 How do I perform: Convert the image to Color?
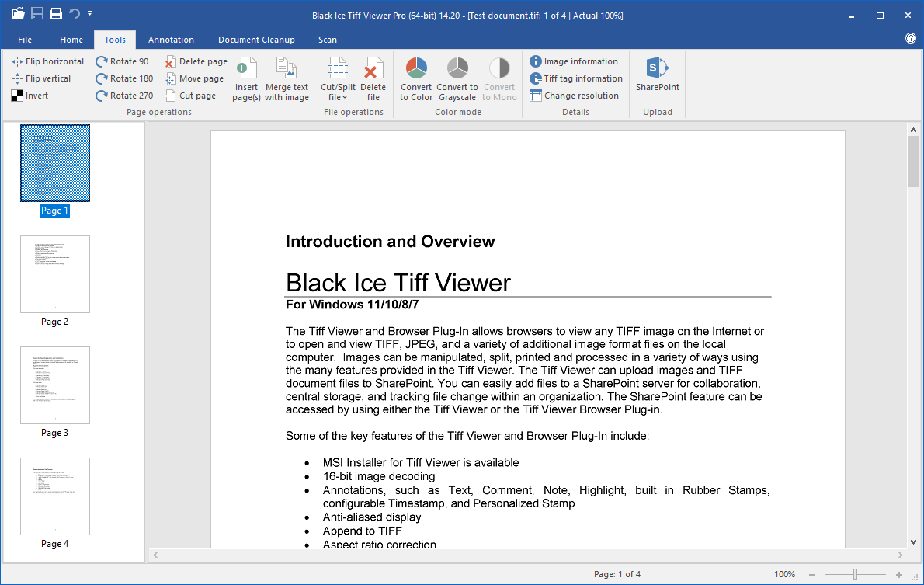[416, 79]
